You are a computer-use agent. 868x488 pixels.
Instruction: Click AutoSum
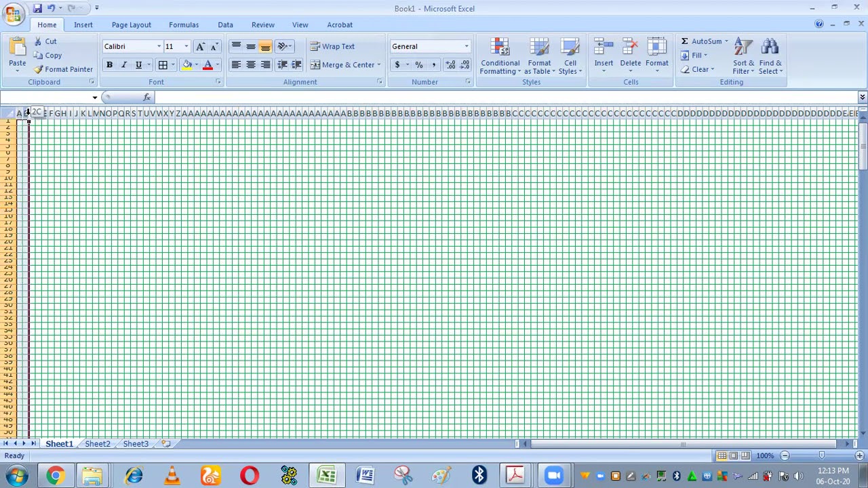click(x=701, y=41)
